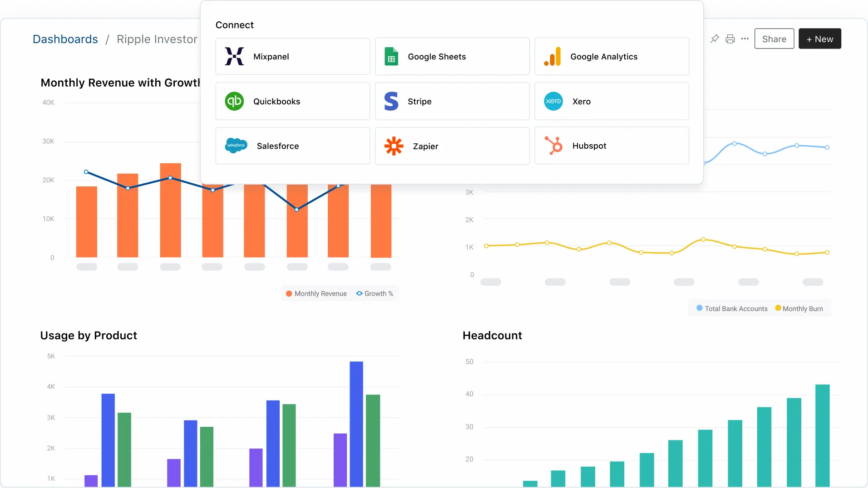Connect the Mixpanel integration
This screenshot has width=868, height=488.
pyautogui.click(x=293, y=56)
